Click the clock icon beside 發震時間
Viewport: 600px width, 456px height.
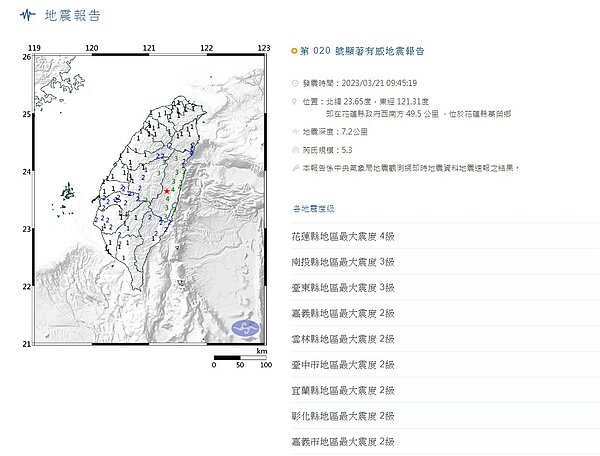[295, 83]
